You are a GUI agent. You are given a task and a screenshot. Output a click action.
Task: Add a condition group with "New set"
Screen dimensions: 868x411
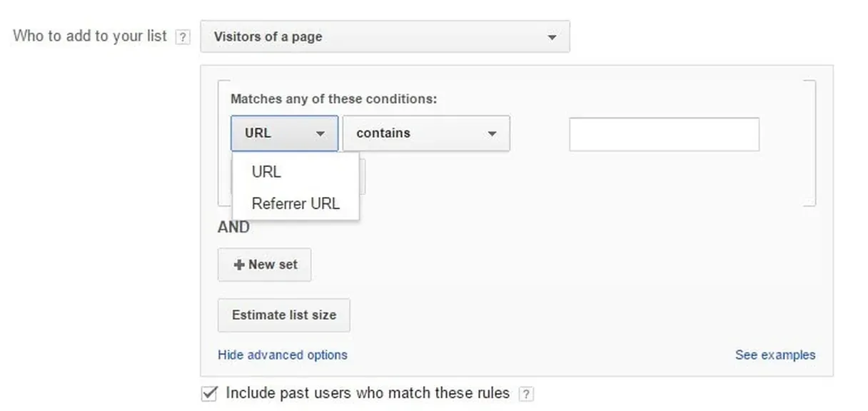[264, 265]
